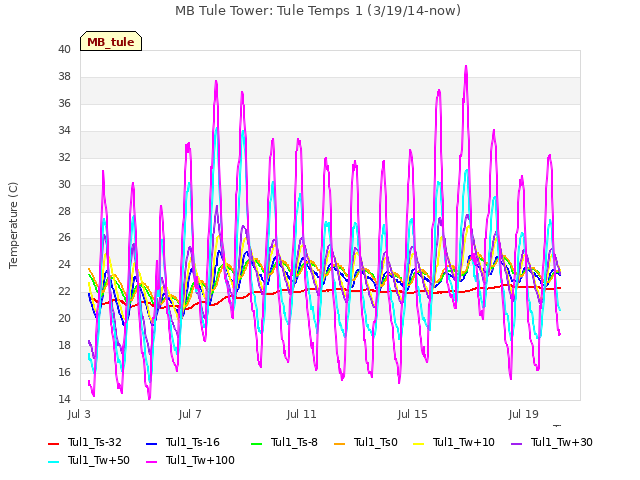This screenshot has height=480, width=640.
Task: Click the 18 y-axis tick label
Action: 64,345
